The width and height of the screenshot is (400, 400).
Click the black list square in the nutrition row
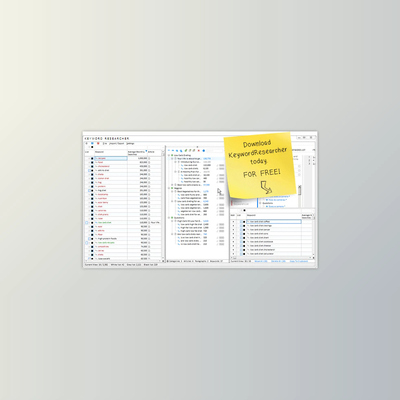[x=92, y=198]
